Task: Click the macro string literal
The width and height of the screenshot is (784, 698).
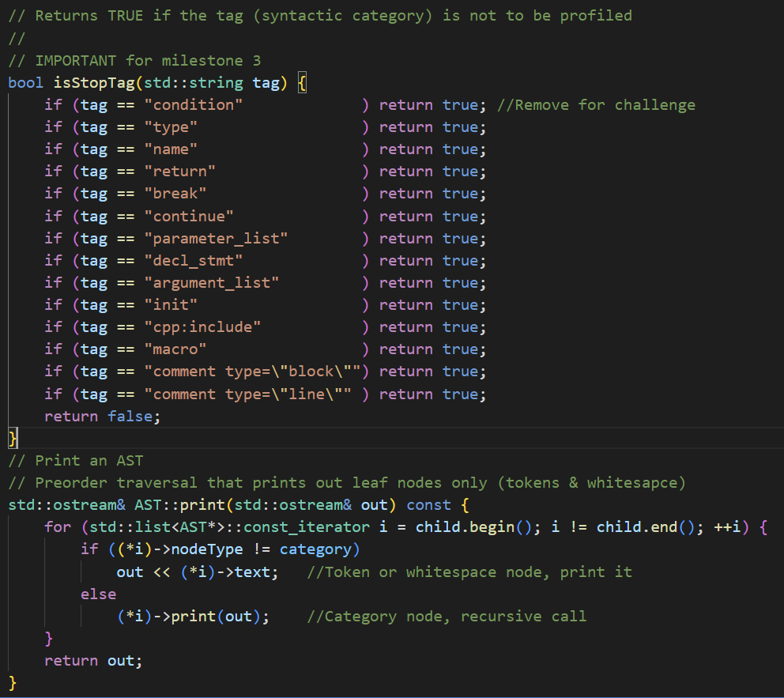Action: (x=175, y=349)
